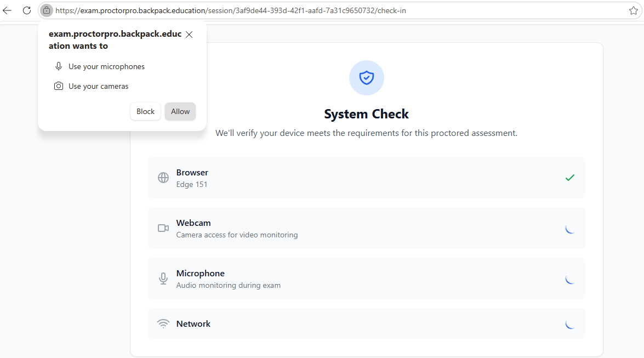The width and height of the screenshot is (644, 358).
Task: Click the 'System Check' heading
Action: pyautogui.click(x=366, y=114)
